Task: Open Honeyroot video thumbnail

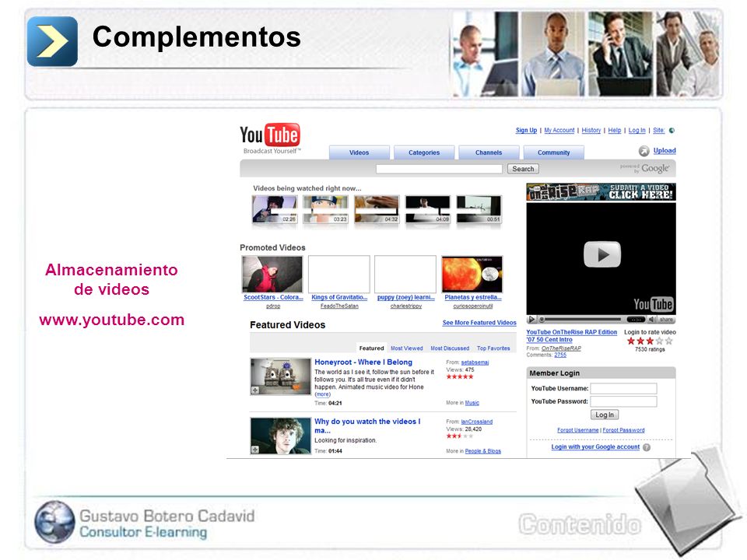Action: pos(281,376)
